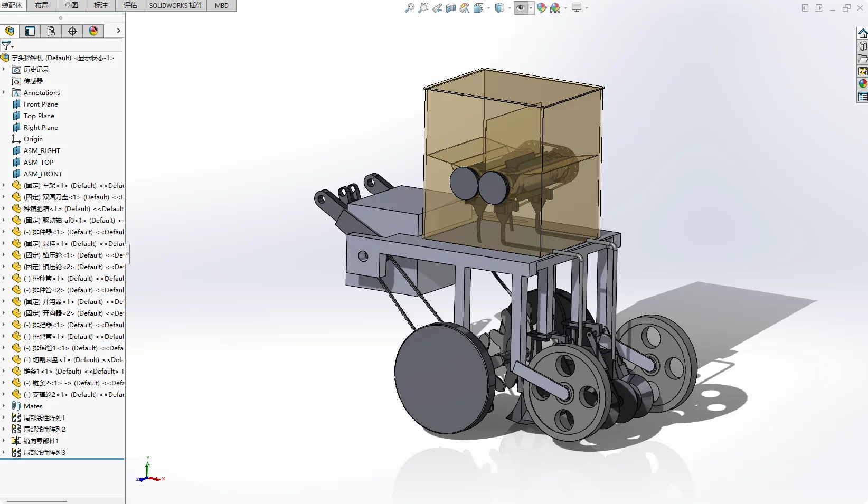Click the View Settings monitor icon

(x=577, y=8)
